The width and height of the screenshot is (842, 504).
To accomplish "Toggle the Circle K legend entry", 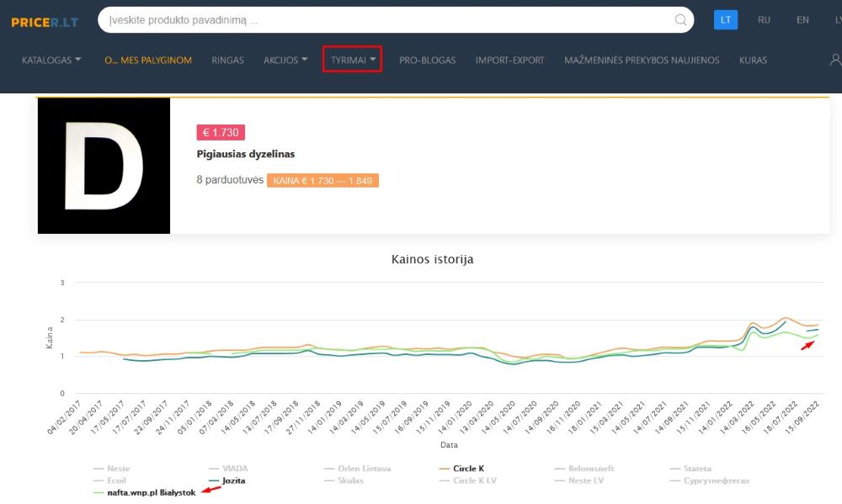I will [x=461, y=469].
